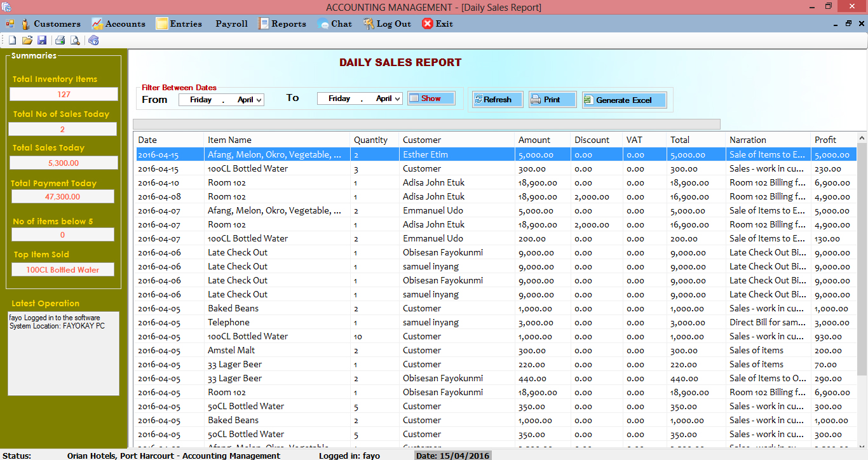Click the progress bar above the table
Screen dimensions: 868x460
click(x=426, y=124)
